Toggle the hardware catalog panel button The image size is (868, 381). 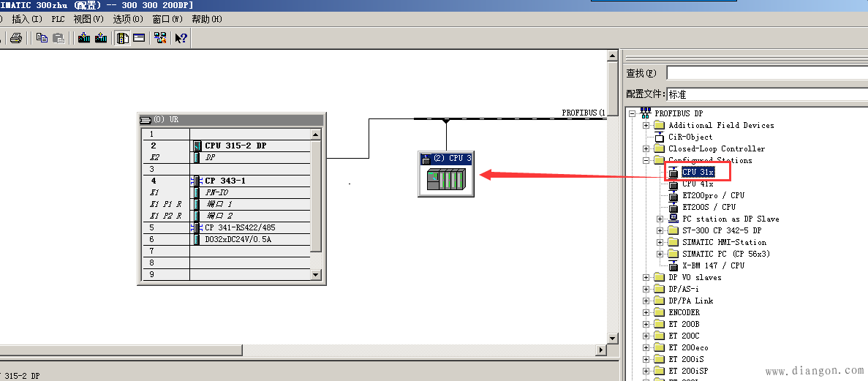pyautogui.click(x=123, y=38)
